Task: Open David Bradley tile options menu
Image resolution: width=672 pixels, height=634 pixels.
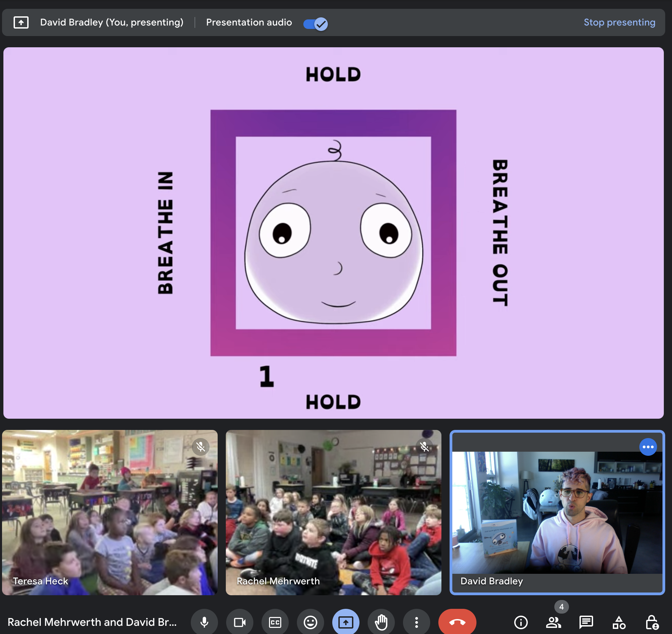Action: [648, 447]
